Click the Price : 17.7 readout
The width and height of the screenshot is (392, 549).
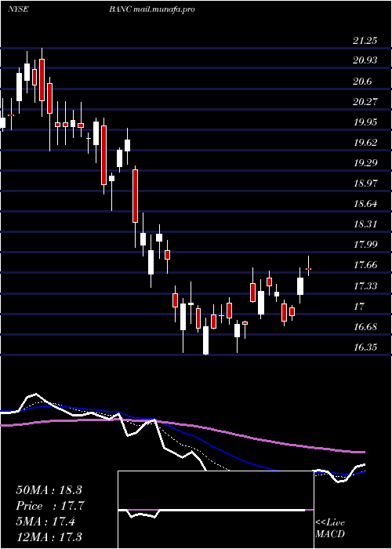[50, 506]
